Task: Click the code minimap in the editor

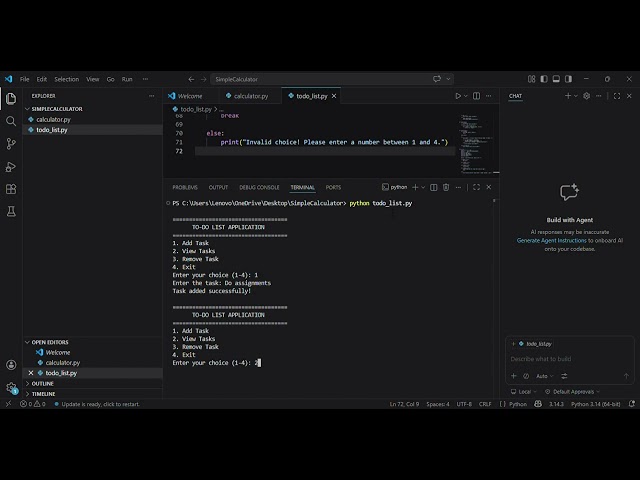Action: (476, 143)
